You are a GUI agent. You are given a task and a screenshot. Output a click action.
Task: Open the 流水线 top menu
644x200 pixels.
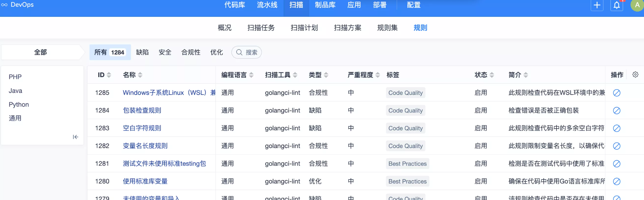point(267,5)
